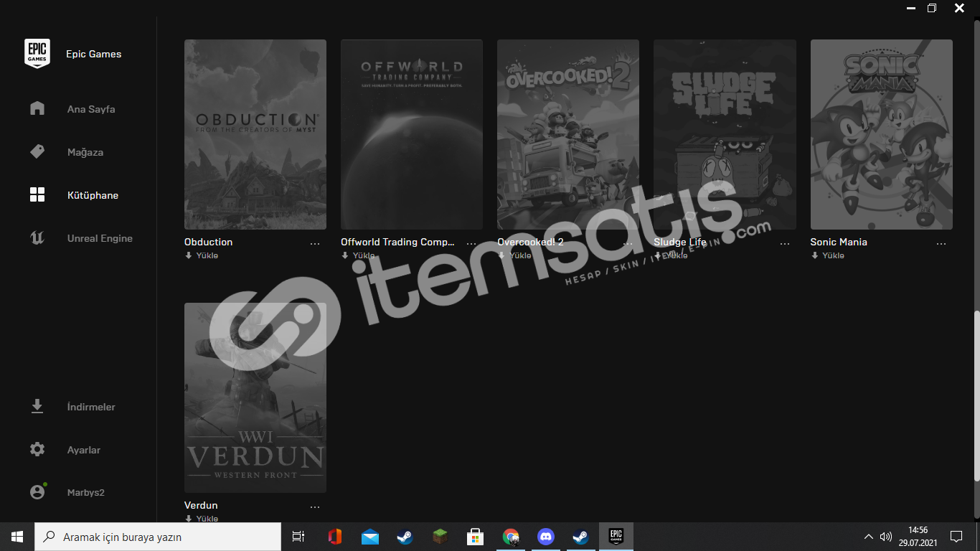Open Minecraft from the taskbar
The height and width of the screenshot is (551, 980).
coord(440,537)
